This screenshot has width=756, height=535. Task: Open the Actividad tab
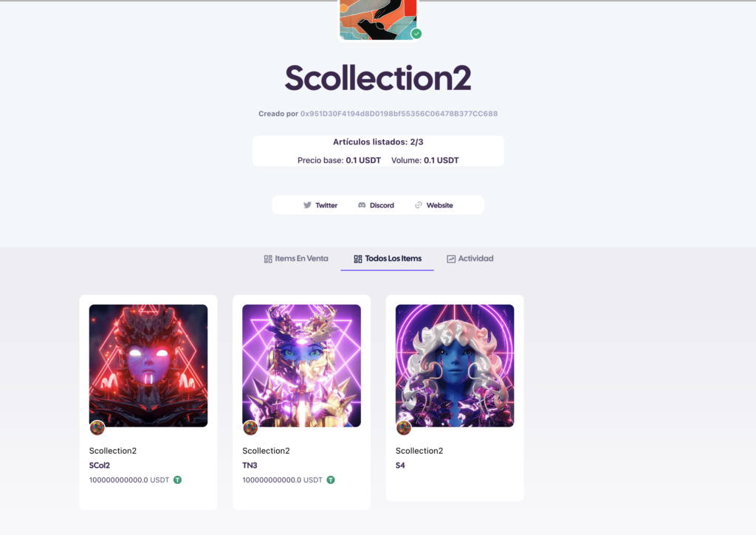point(470,259)
